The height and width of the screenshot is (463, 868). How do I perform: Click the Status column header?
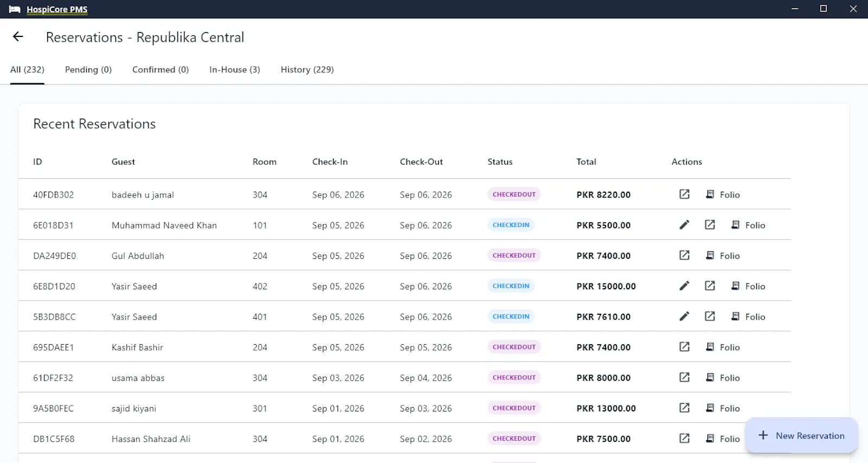(500, 162)
